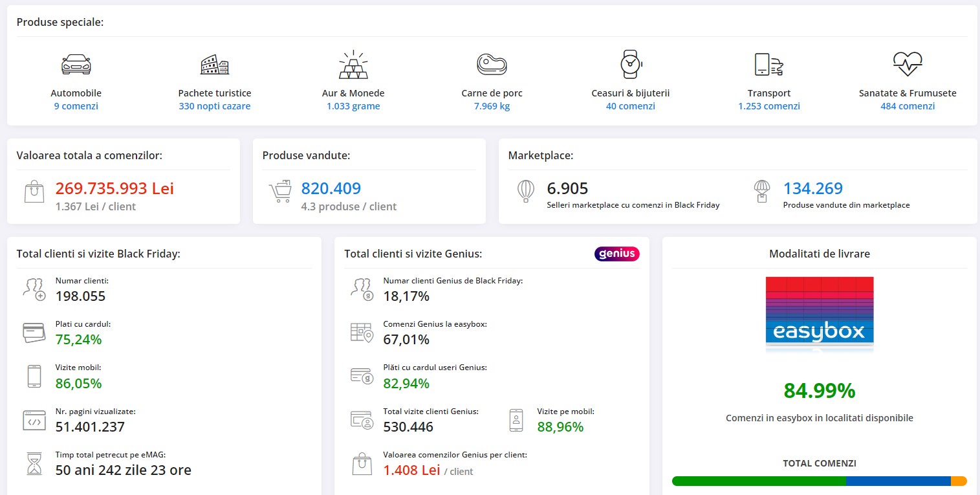
Task: Click the Plati cu cardul card icon
Action: tap(34, 332)
